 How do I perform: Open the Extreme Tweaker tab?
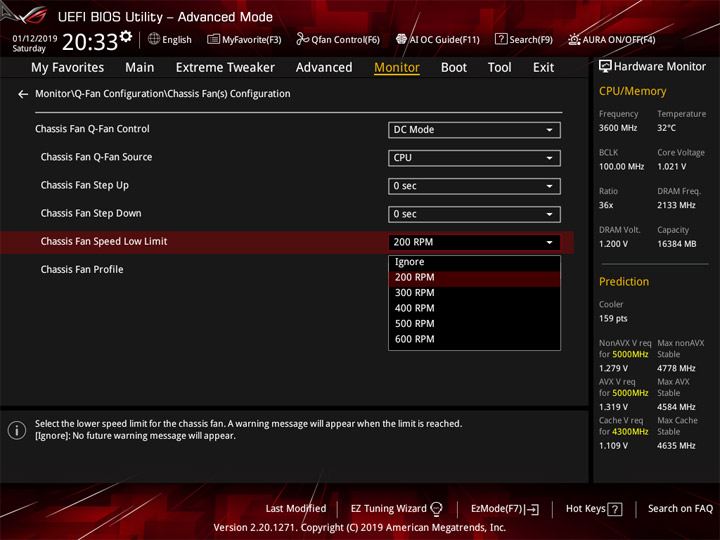pos(225,68)
